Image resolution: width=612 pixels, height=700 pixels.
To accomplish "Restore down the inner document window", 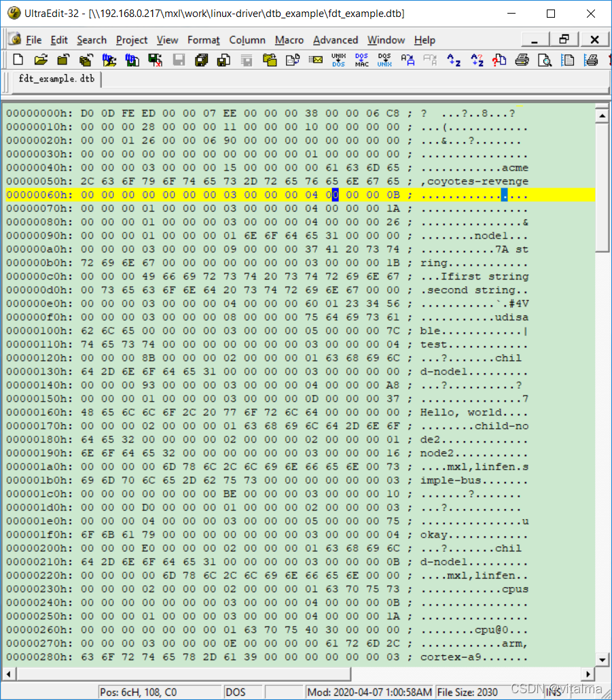I will pos(564,39).
